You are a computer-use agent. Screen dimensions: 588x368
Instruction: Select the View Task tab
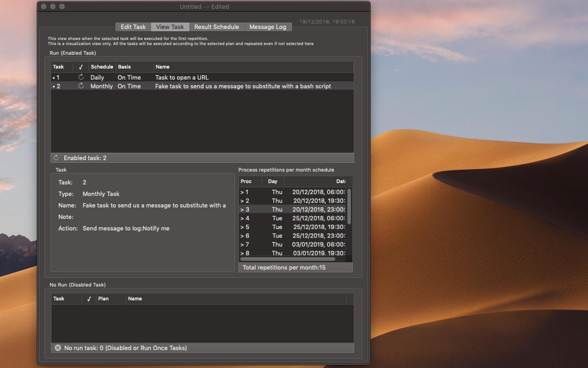tap(170, 27)
